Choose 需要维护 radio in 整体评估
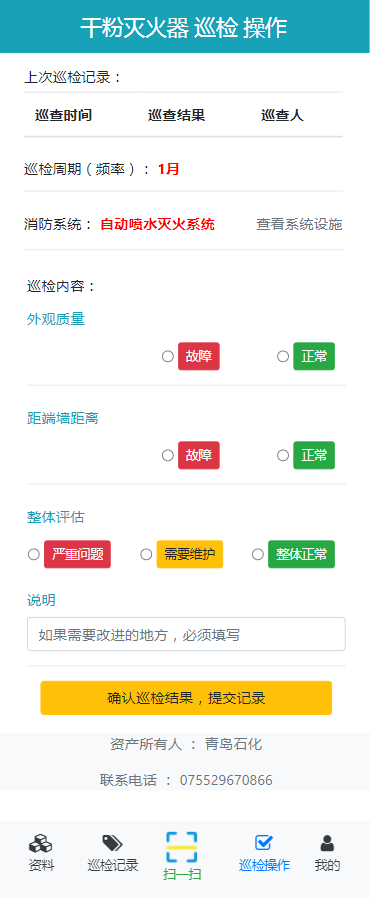The width and height of the screenshot is (370, 898). point(146,554)
